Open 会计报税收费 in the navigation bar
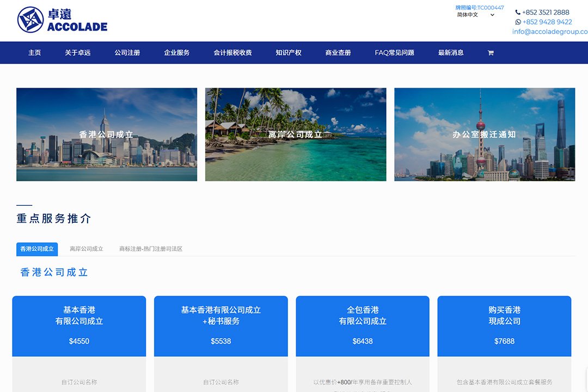This screenshot has height=392, width=588. pos(232,53)
